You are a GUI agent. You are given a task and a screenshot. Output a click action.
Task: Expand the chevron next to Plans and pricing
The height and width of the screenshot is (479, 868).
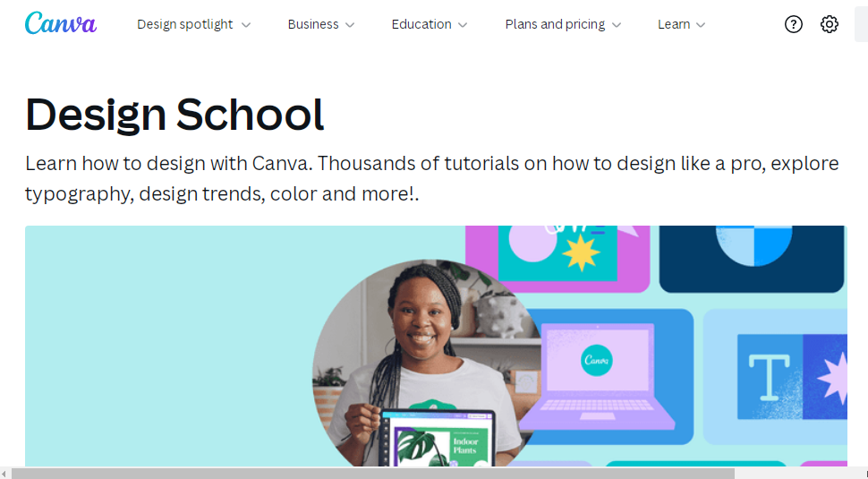[x=617, y=25]
